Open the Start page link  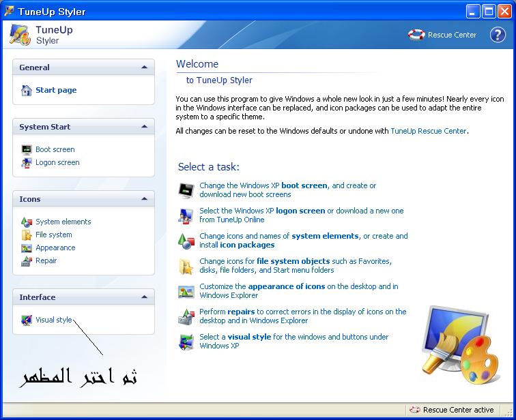point(56,90)
